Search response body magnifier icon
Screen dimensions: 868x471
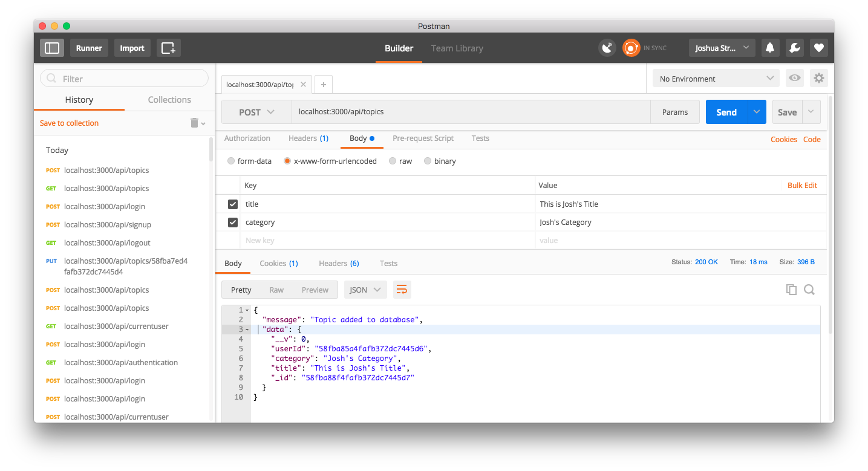[x=809, y=290]
